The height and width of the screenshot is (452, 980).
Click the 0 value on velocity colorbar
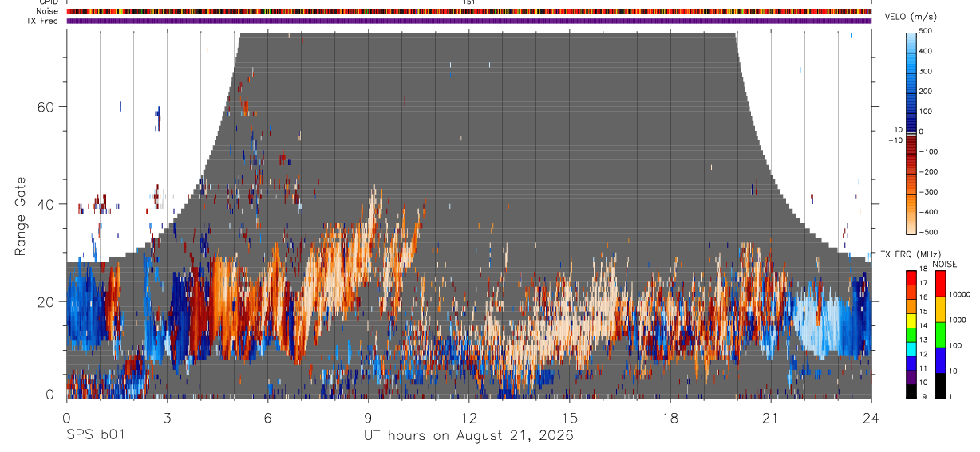click(x=920, y=132)
